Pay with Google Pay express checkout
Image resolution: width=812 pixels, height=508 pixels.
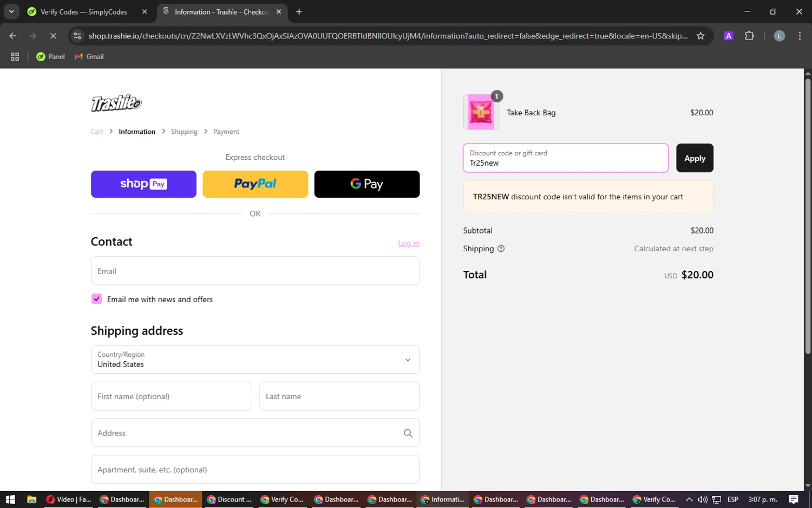(367, 184)
